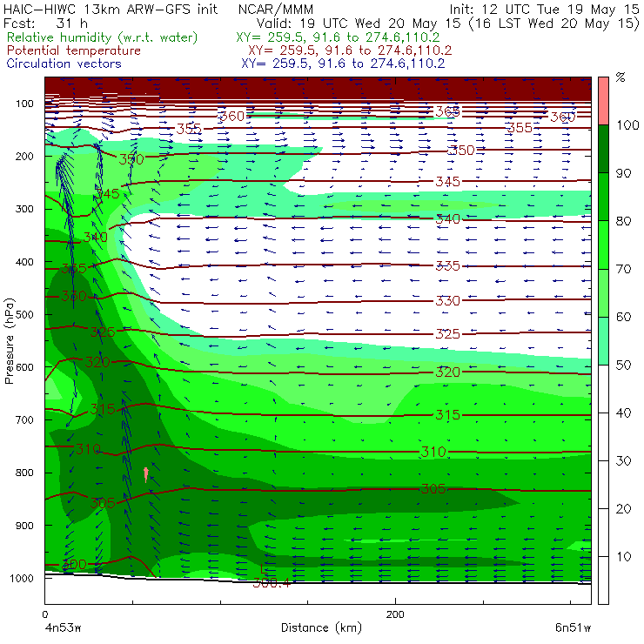Click the 'Pressure (hPa)' vertical axis title
644x644 pixels.
9,341
